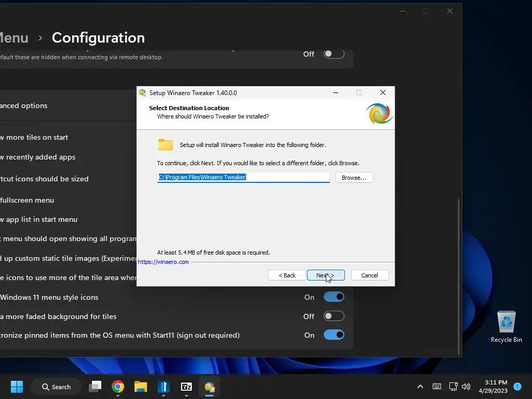Open 7-Zip from the taskbar
The image size is (532, 399).
(x=187, y=387)
